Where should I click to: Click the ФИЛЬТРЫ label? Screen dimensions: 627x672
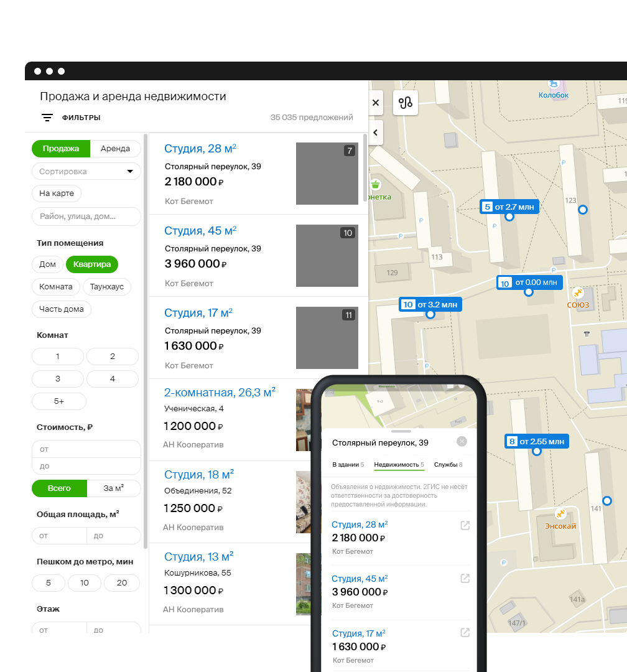(x=81, y=118)
